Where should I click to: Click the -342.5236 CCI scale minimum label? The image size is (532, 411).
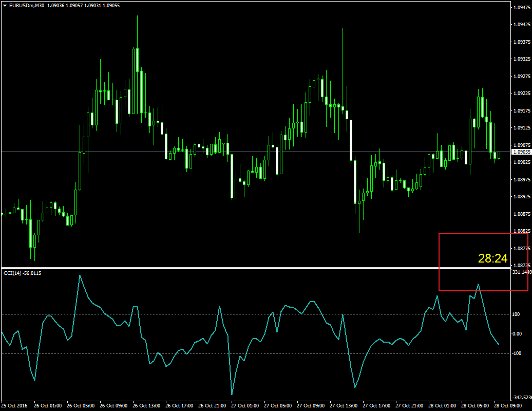521,398
